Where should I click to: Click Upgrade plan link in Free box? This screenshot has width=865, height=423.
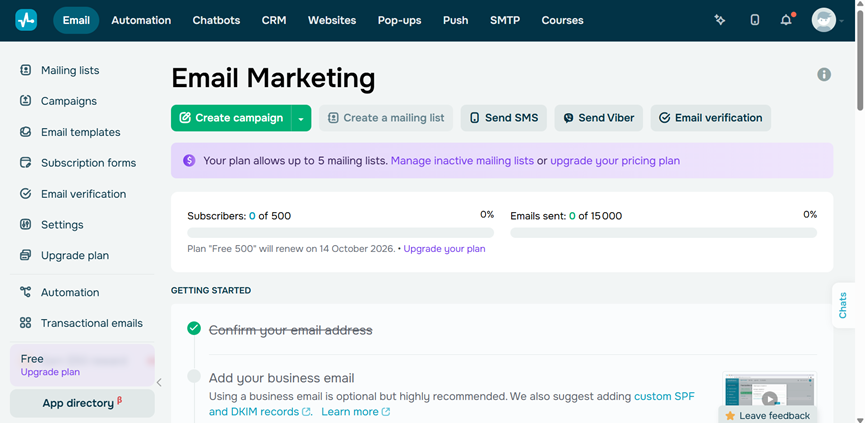50,372
